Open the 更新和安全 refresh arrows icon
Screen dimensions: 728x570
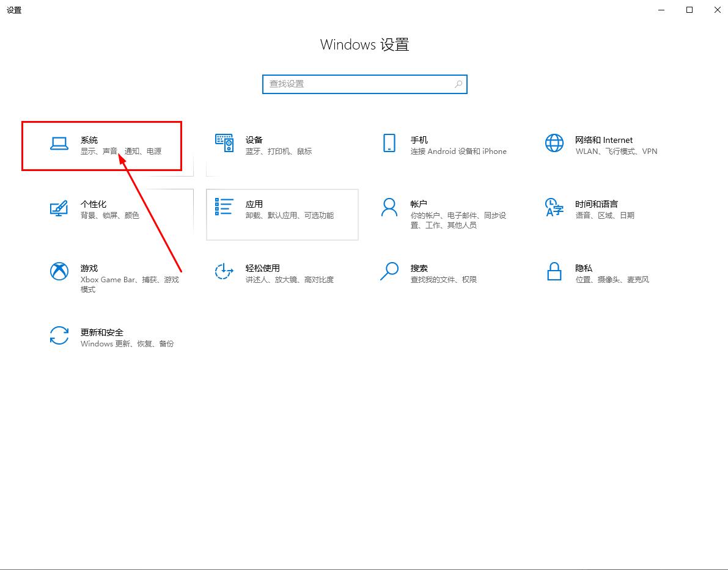[59, 335]
